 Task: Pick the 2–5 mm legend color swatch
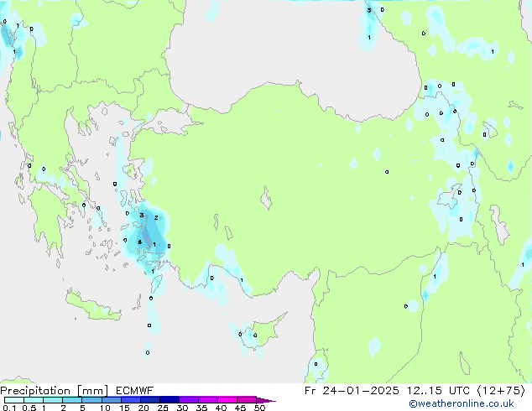tap(72, 400)
